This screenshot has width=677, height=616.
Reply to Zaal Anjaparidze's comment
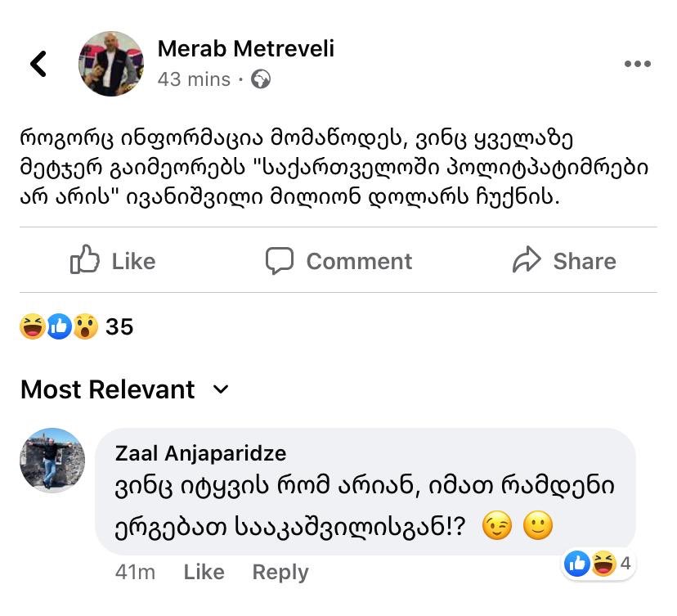pos(280,573)
